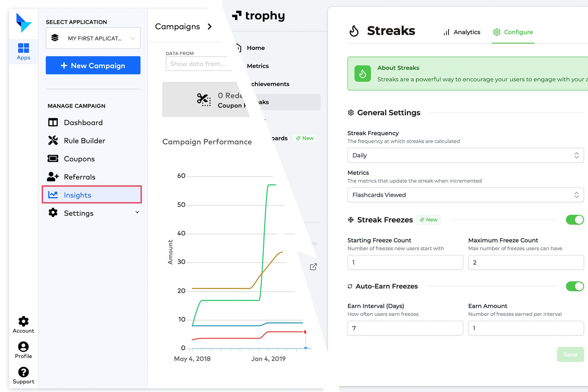Viewport: 588px width, 392px height.
Task: Select Insights in the Manage Campaign menu
Action: click(77, 195)
